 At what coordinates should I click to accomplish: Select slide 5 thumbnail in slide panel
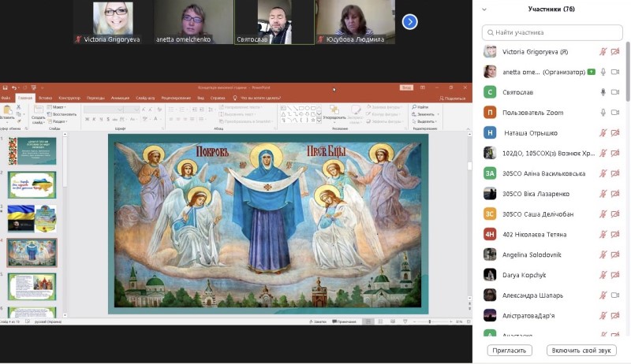click(32, 287)
